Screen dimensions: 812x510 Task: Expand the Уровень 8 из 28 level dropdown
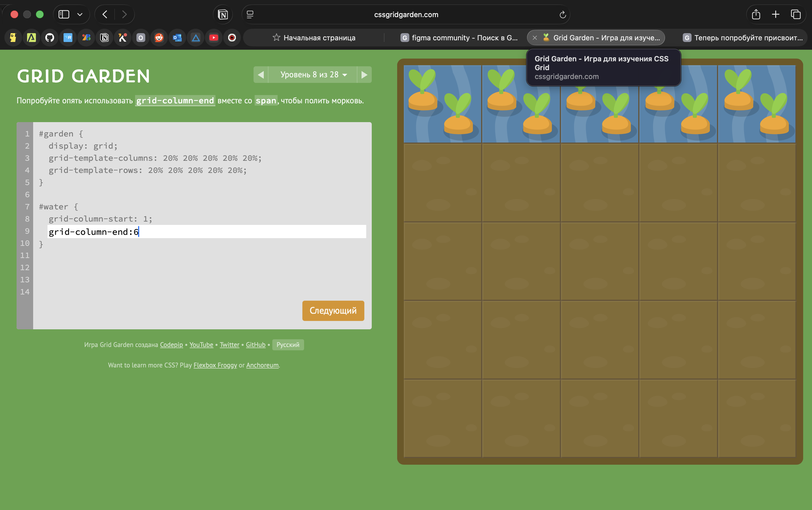point(313,75)
